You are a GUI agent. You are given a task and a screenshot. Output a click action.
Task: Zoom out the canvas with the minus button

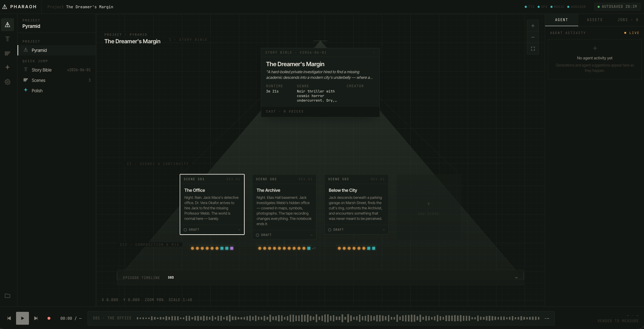pyautogui.click(x=533, y=37)
